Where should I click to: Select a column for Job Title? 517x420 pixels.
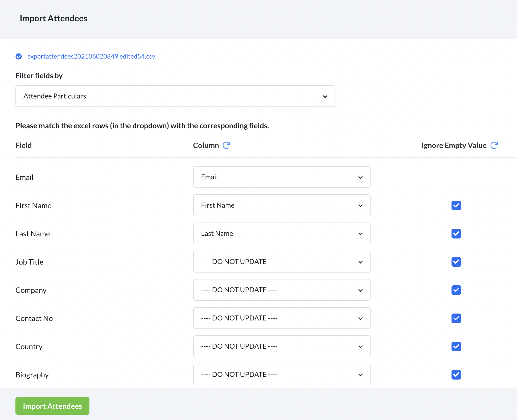pyautogui.click(x=282, y=262)
